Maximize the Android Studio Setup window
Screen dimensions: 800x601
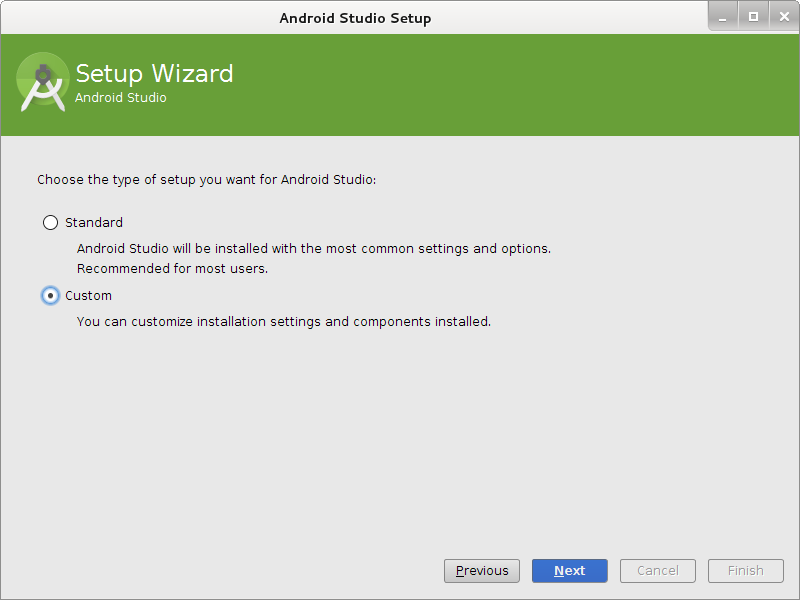(753, 16)
